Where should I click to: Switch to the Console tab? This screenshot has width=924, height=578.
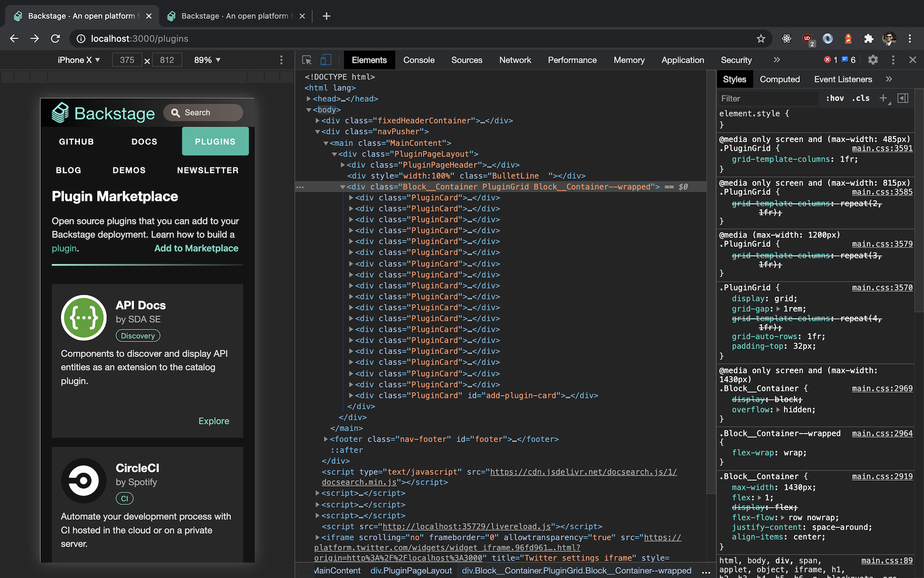419,60
